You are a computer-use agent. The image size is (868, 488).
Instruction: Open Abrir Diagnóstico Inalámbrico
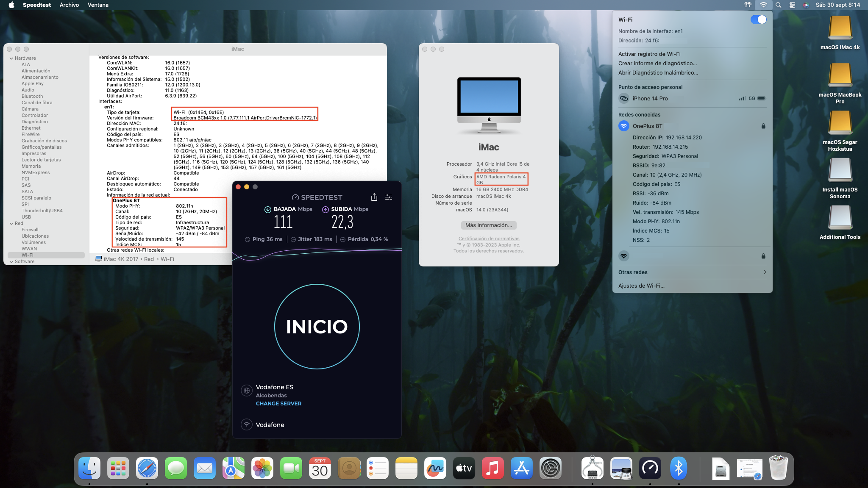[658, 72]
